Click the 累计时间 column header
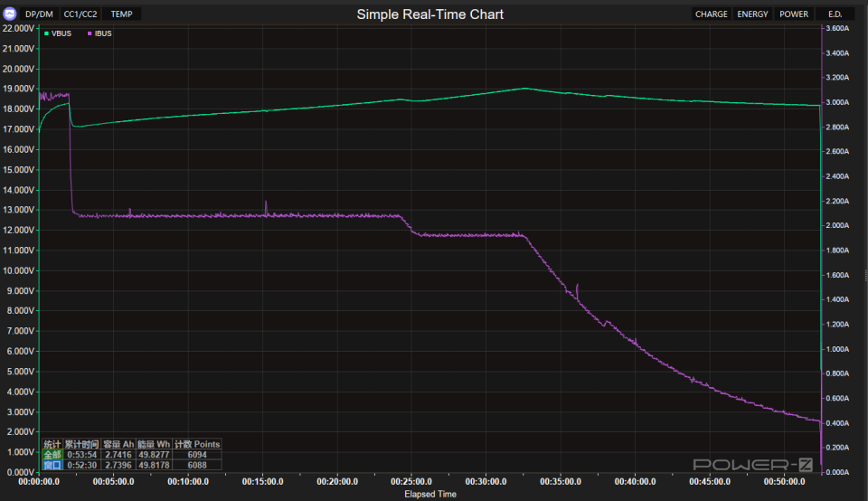The height and width of the screenshot is (501, 868). coord(82,444)
